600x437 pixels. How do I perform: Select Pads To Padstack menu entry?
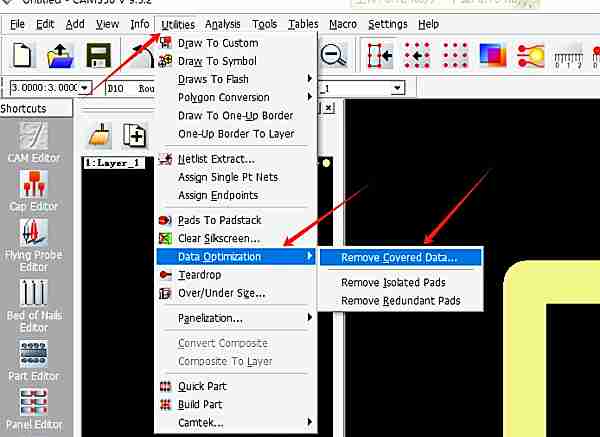(x=236, y=220)
